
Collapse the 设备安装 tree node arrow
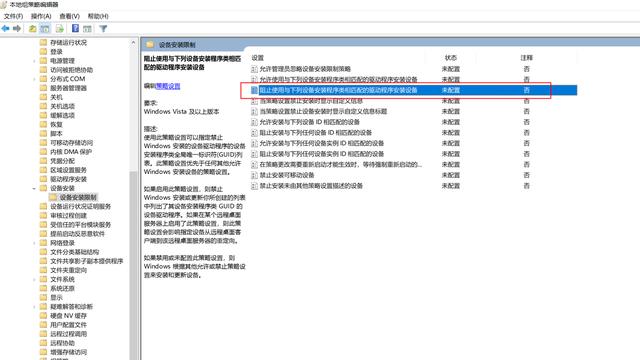(34, 188)
